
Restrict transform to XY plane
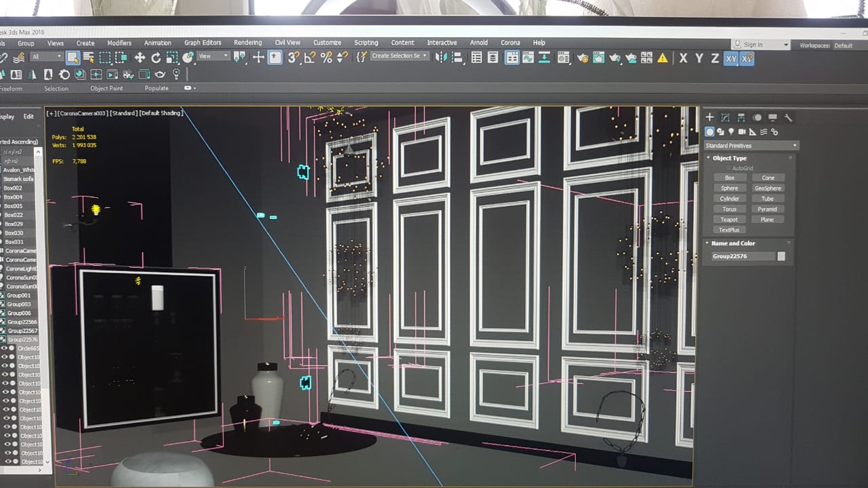pyautogui.click(x=731, y=59)
